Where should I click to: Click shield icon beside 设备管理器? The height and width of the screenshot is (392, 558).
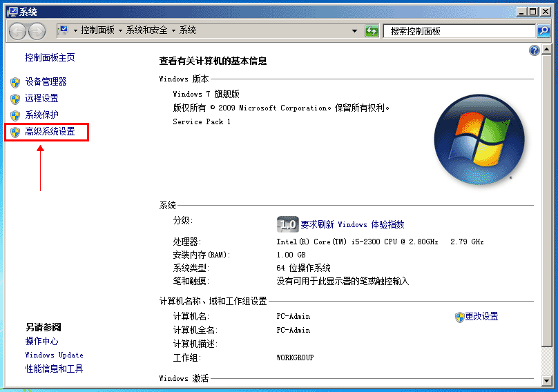pyautogui.click(x=15, y=83)
